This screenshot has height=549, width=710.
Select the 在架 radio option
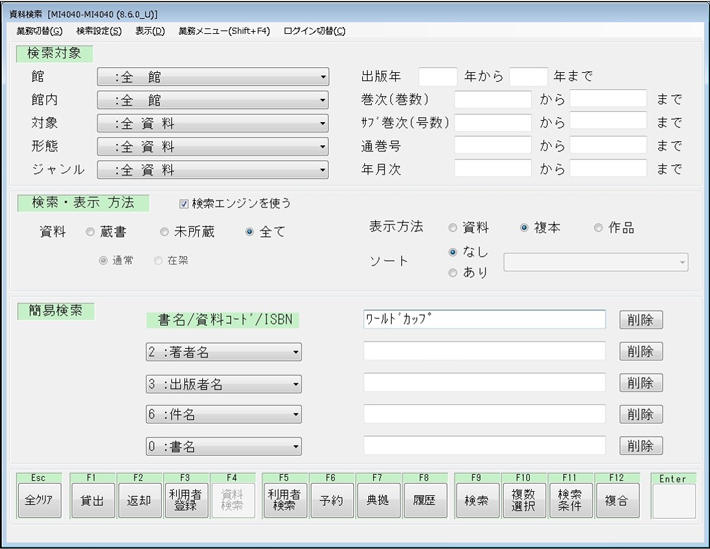tap(158, 260)
